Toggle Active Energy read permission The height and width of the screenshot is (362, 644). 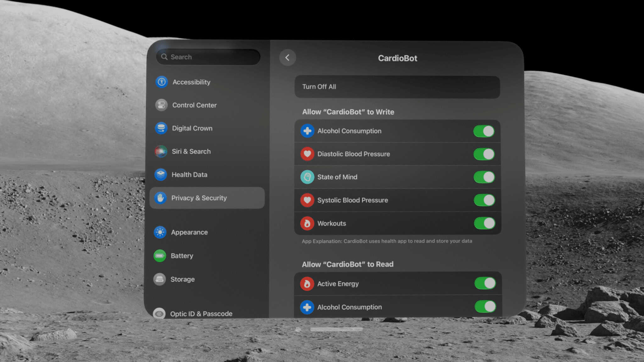(x=485, y=283)
